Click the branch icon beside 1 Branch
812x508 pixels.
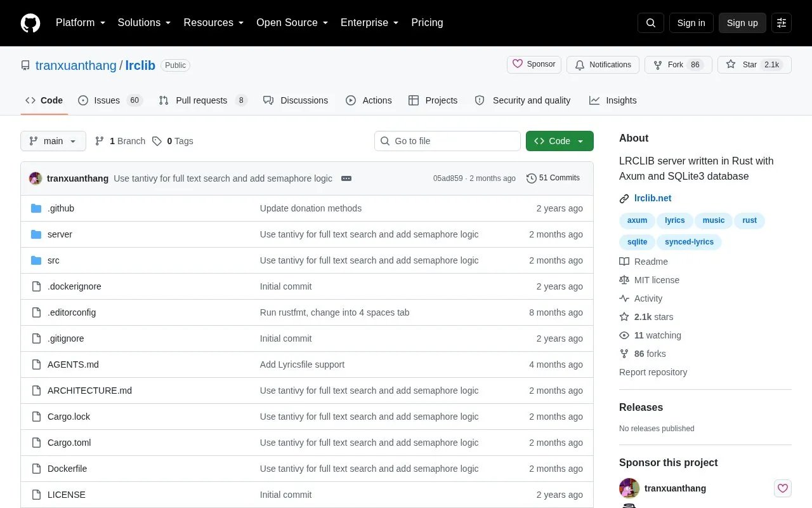tap(100, 141)
